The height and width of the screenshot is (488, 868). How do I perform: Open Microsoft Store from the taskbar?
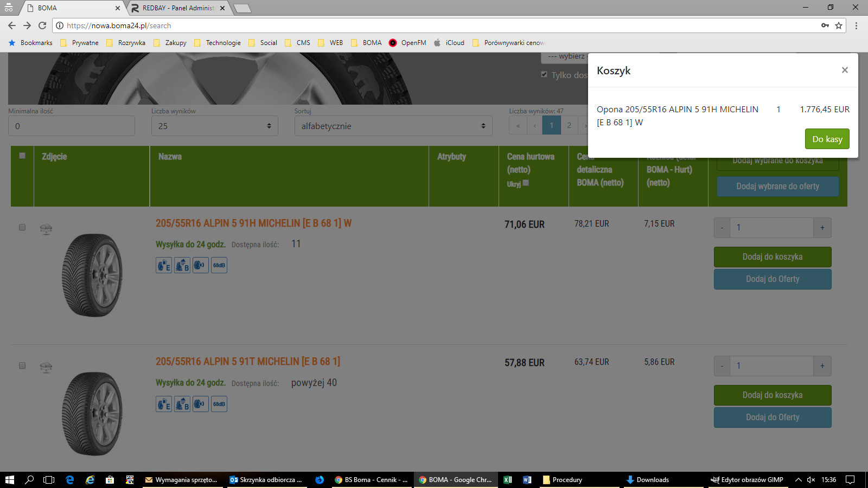pyautogui.click(x=110, y=480)
